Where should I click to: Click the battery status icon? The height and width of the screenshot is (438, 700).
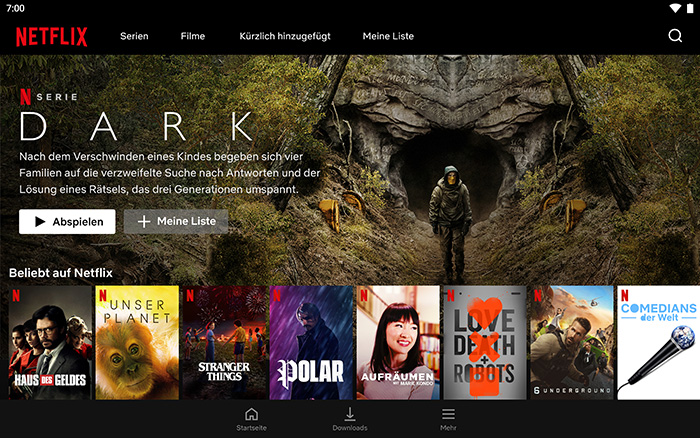point(690,8)
